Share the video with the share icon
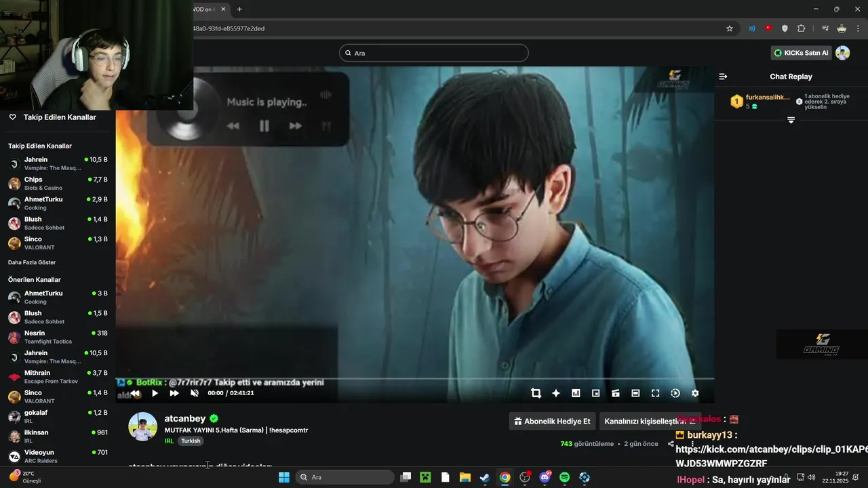Image resolution: width=868 pixels, height=488 pixels. click(671, 444)
